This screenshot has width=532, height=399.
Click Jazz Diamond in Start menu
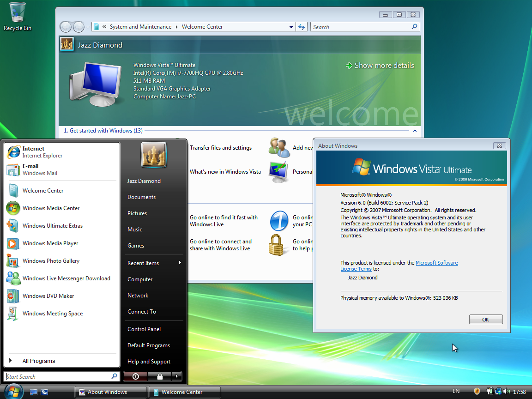[144, 181]
